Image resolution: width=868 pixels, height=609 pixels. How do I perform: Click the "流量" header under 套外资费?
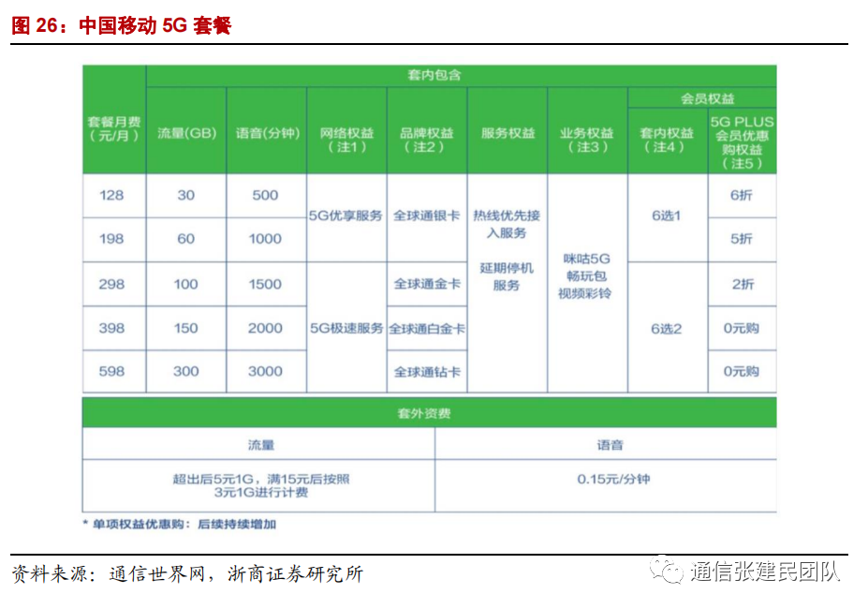(260, 444)
